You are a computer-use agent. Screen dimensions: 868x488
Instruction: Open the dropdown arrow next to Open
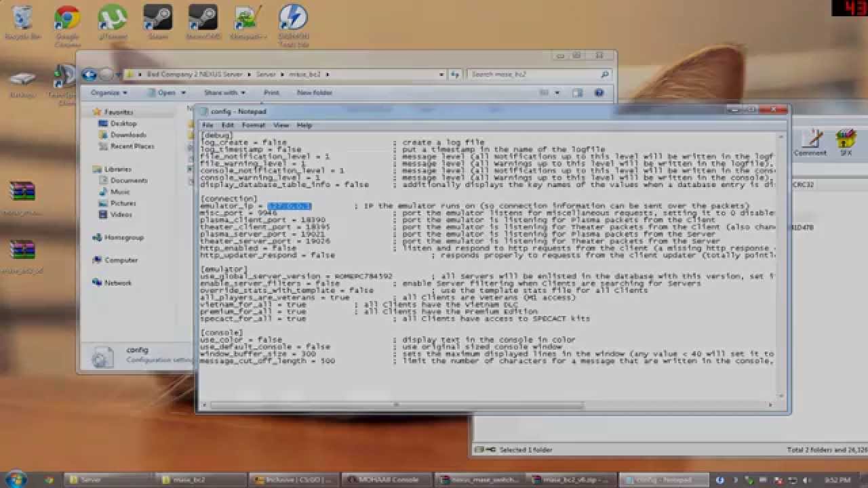click(x=182, y=93)
